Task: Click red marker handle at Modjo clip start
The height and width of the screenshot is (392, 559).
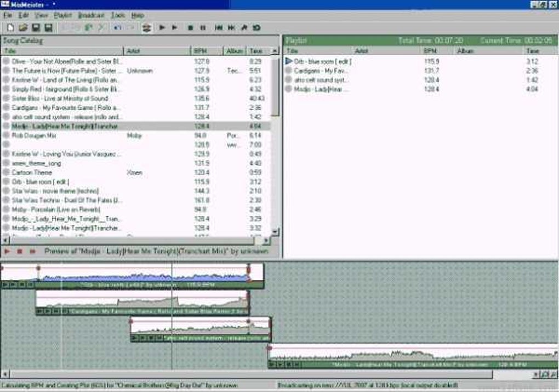Action: pos(270,348)
